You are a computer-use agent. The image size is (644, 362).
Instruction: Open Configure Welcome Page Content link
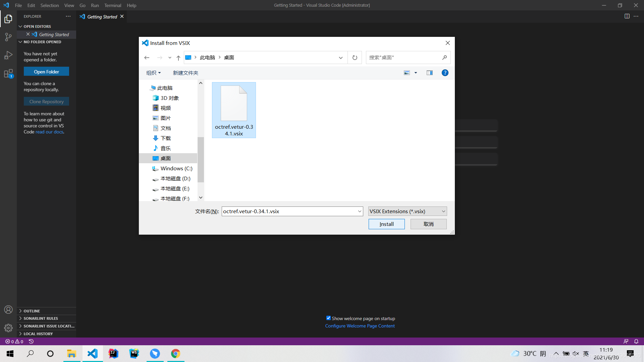coord(360,326)
